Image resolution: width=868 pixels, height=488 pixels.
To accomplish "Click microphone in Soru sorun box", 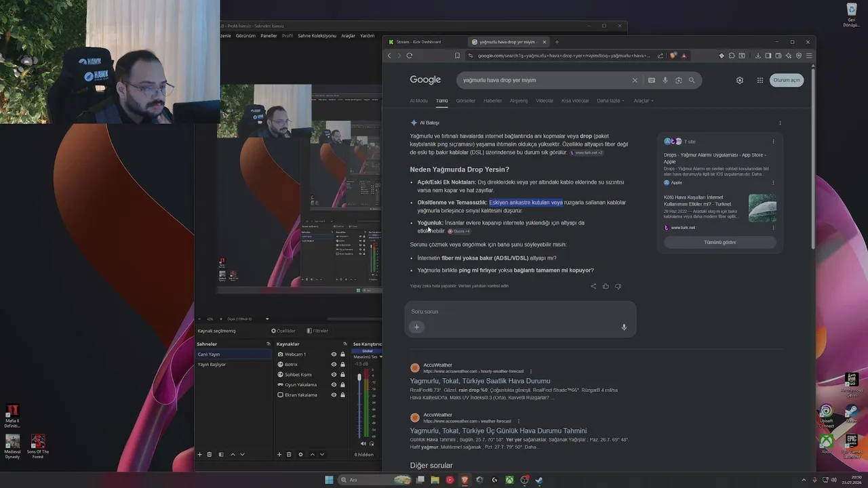I will [624, 327].
